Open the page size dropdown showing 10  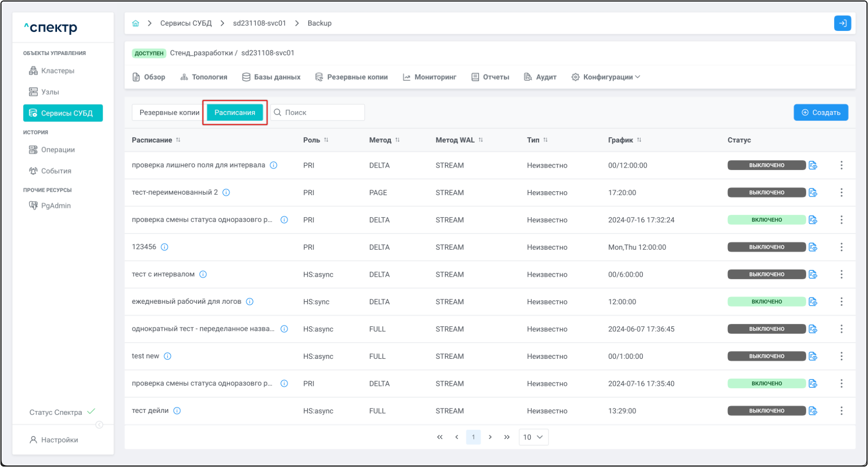click(x=533, y=437)
